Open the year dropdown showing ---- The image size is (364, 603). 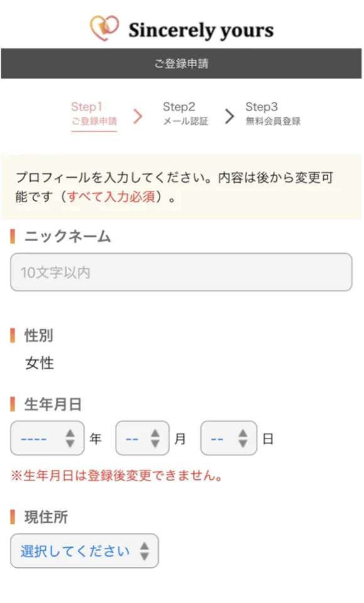click(38, 438)
